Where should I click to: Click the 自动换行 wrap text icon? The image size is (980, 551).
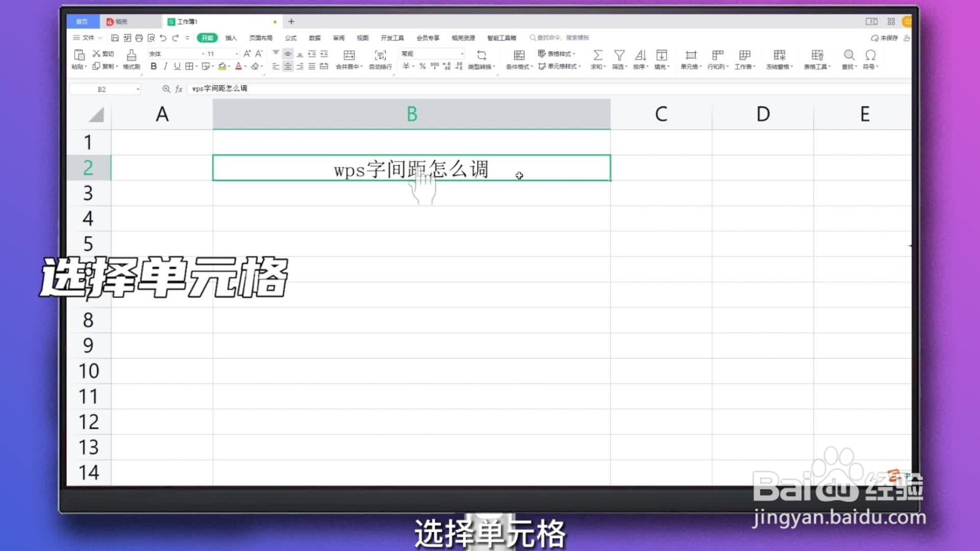[x=380, y=55]
